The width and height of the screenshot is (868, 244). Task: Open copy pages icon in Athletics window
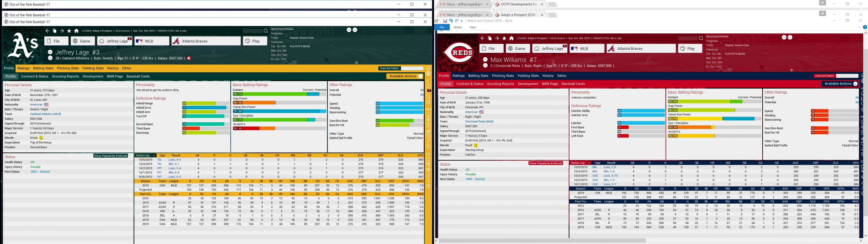(x=55, y=31)
